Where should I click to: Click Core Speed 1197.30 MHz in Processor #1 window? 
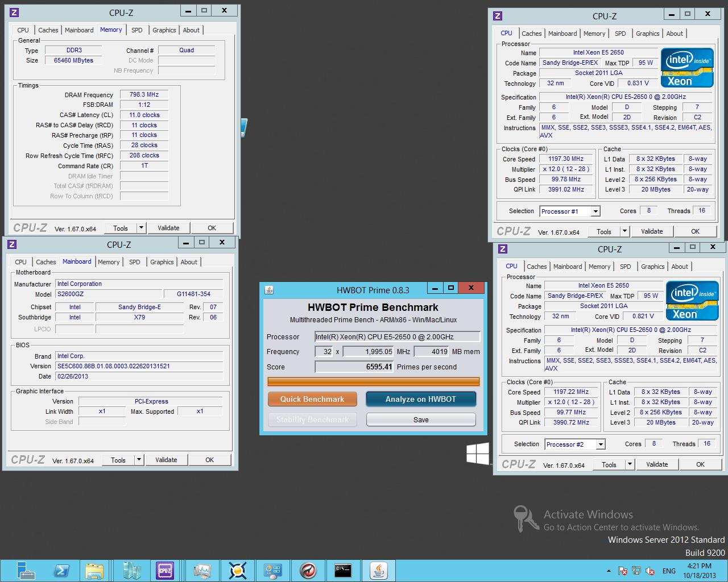coord(566,159)
